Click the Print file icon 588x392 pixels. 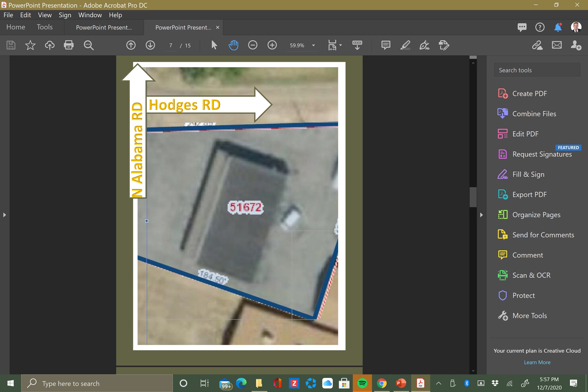(69, 45)
